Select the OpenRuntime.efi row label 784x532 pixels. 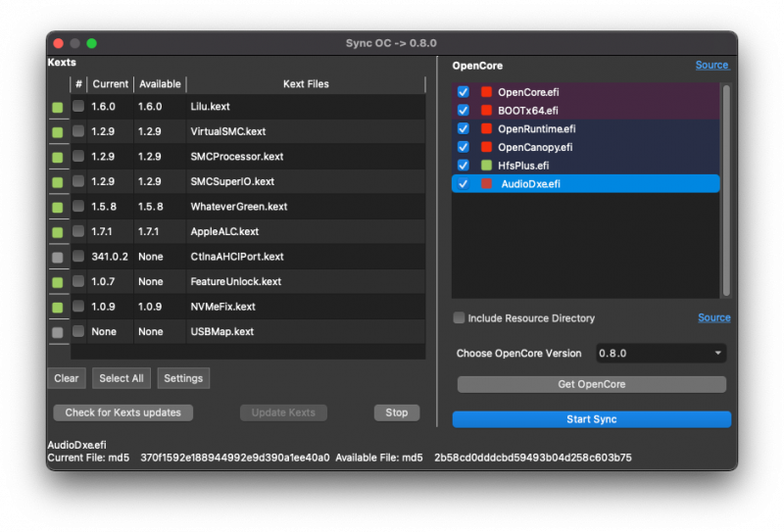click(x=536, y=129)
